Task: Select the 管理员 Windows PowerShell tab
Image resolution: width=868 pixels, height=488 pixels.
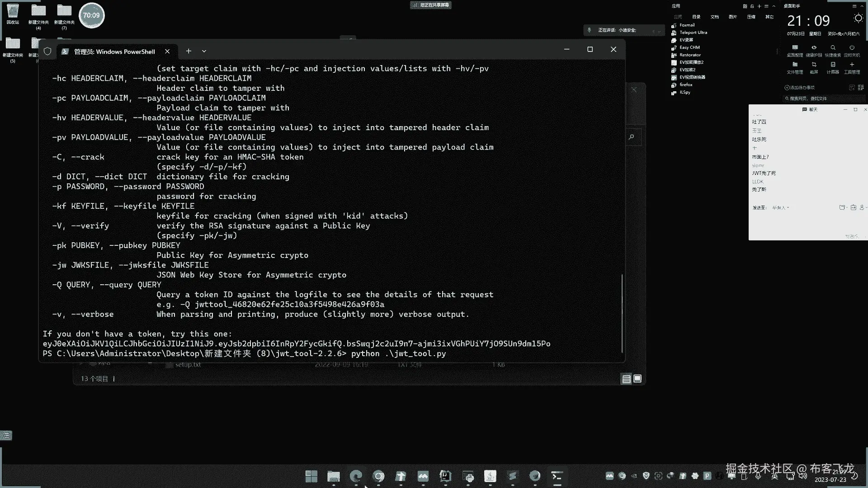Action: click(114, 52)
